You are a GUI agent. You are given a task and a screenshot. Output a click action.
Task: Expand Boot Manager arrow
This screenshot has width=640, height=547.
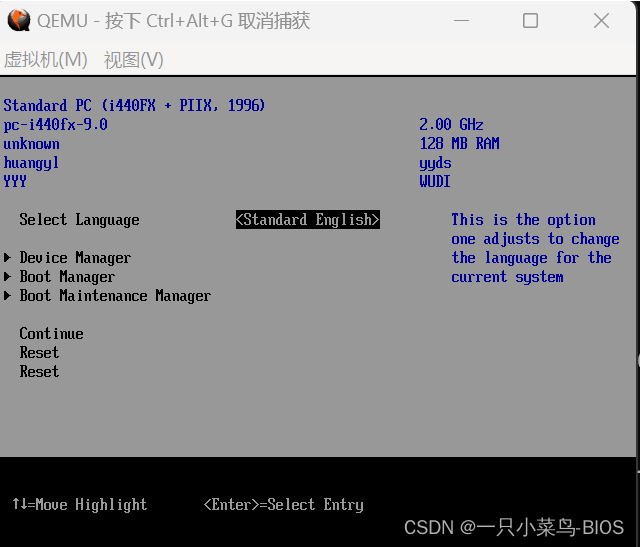(7, 277)
